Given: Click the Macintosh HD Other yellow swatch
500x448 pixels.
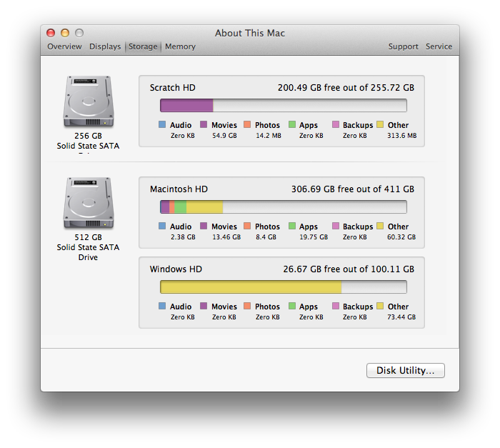Looking at the screenshot, I should click(380, 226).
